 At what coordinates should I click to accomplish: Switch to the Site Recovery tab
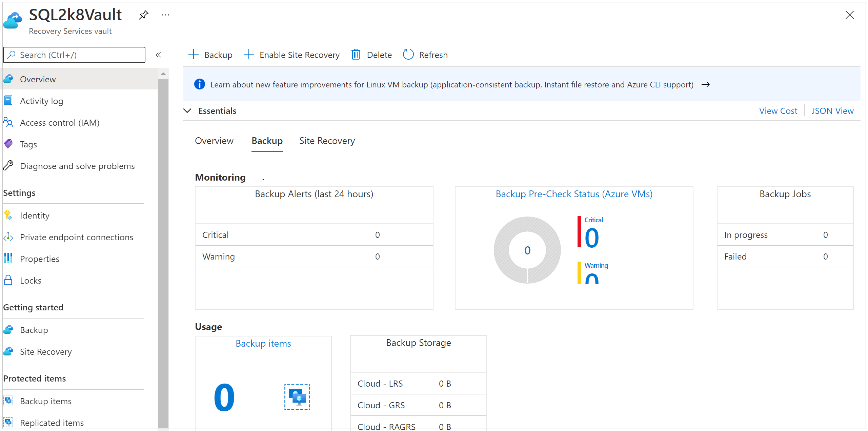[327, 141]
